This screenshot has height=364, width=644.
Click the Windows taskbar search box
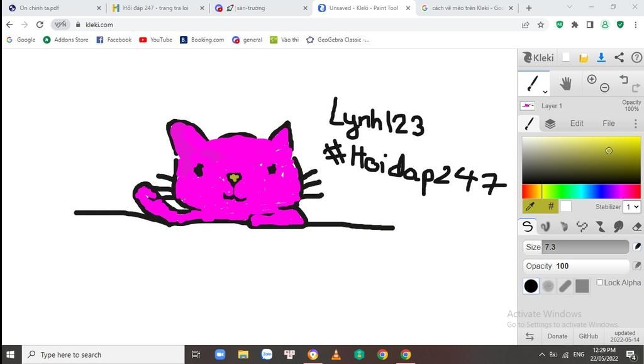(103, 355)
